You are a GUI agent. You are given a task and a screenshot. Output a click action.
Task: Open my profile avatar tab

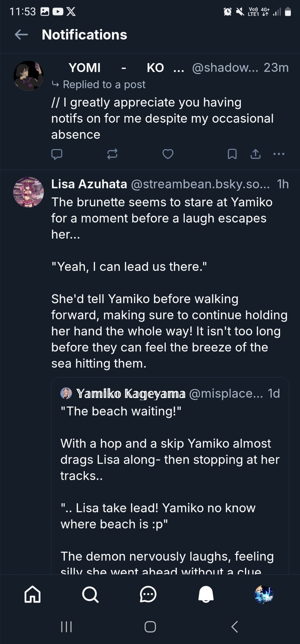tap(264, 594)
